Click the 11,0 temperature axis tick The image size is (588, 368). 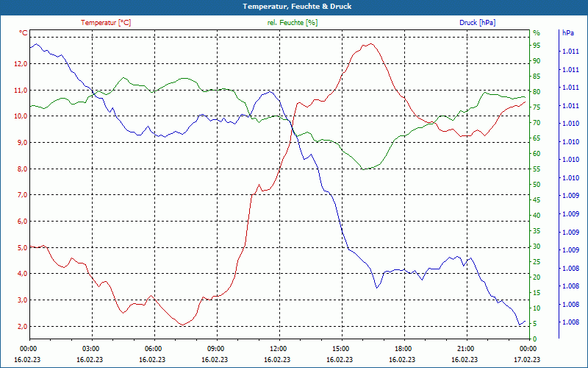click(21, 90)
